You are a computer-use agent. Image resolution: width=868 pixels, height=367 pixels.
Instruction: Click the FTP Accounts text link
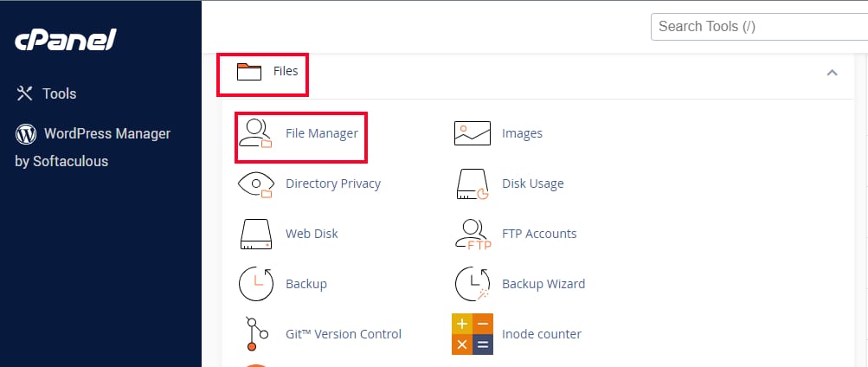click(538, 234)
